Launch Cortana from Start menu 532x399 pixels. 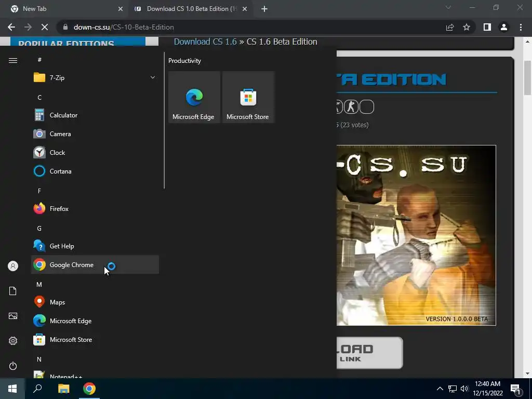[x=95, y=171]
